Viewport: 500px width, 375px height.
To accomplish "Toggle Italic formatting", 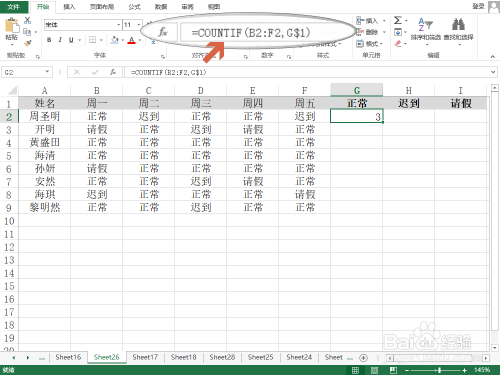I will (x=60, y=40).
